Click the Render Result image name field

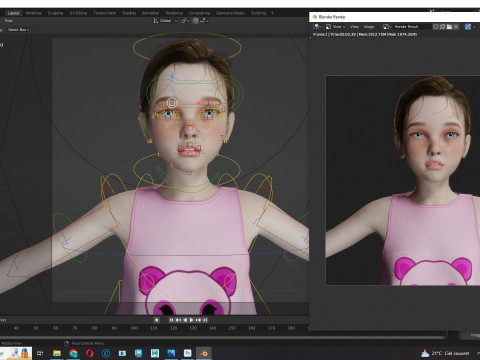pyautogui.click(x=412, y=27)
